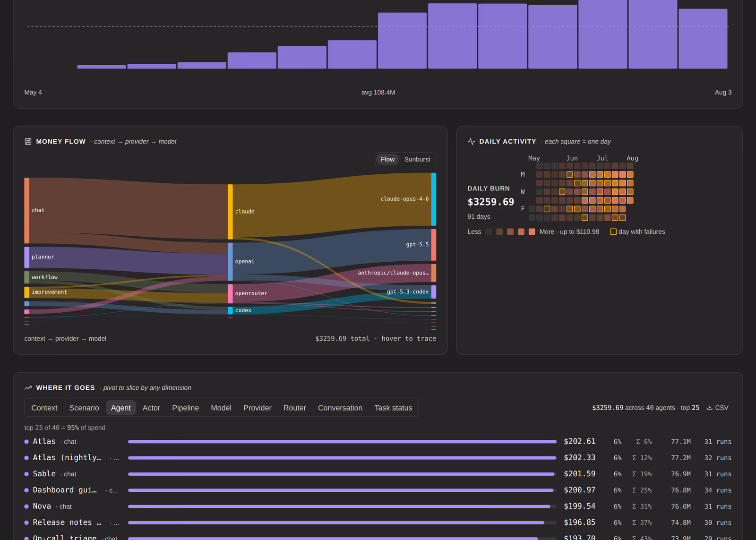
Task: Click the "top 25 of 40 = 95% of spend" summary
Action: [x=65, y=428]
